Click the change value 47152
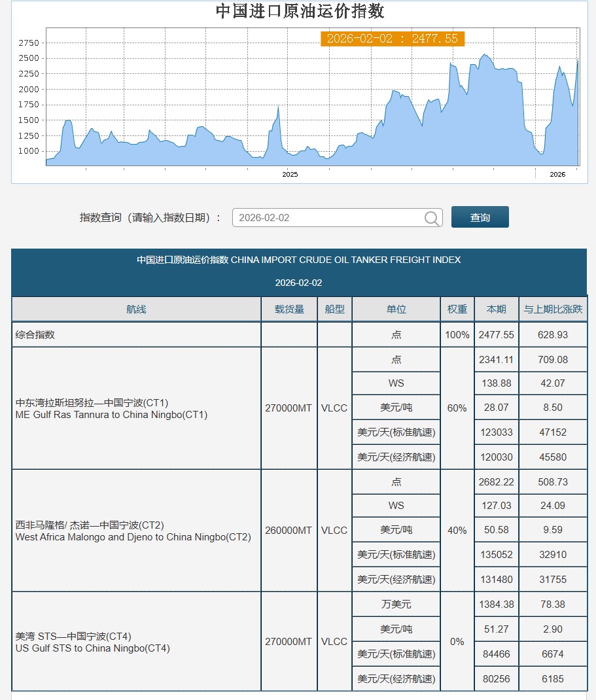 click(553, 432)
